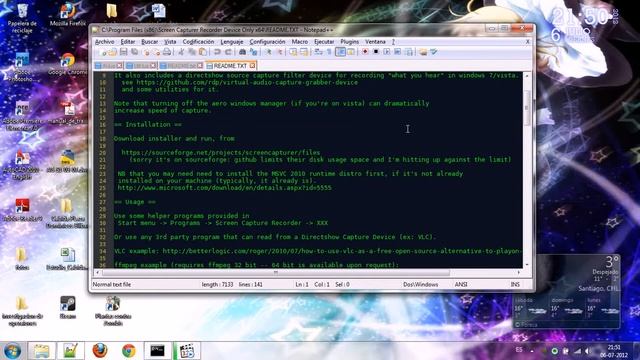The image size is (640, 360).
Task: Create a new document with the New toolbar icon
Action: (x=103, y=52)
